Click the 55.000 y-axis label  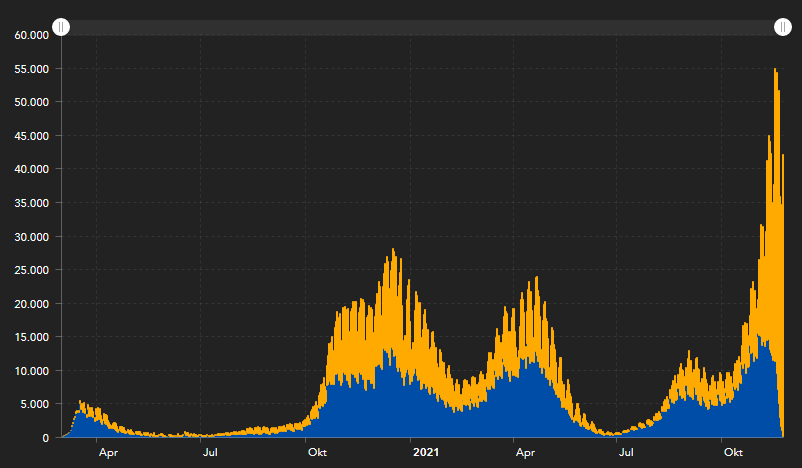pos(32,68)
